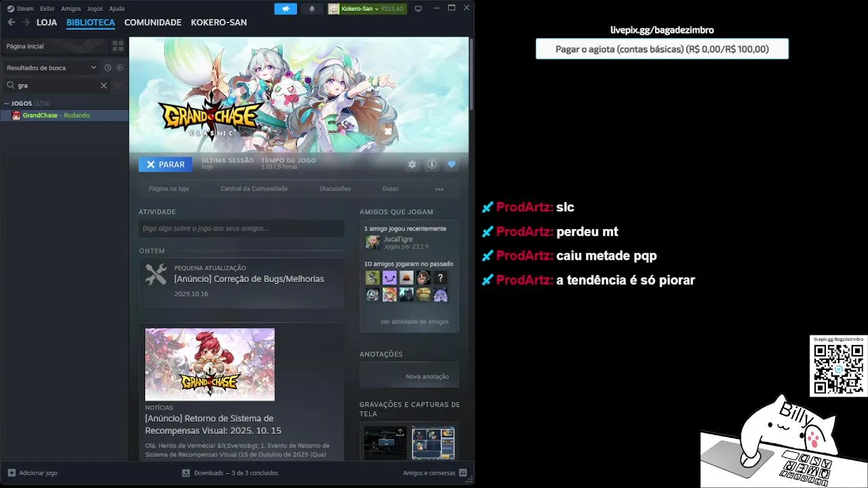The image size is (868, 488).
Task: Click the search magnifier icon
Action: (x=11, y=85)
